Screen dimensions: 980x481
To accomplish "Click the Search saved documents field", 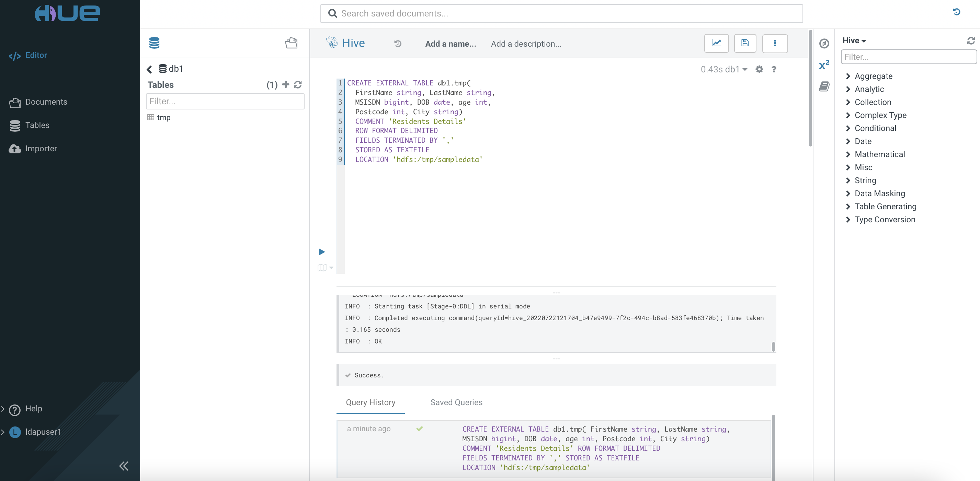I will pos(561,14).
